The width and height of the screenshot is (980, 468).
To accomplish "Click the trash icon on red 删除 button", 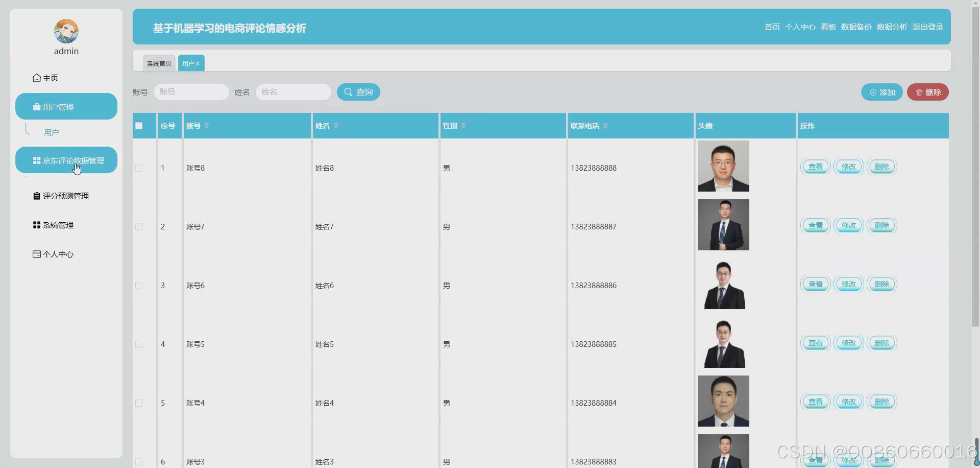I will coord(919,92).
